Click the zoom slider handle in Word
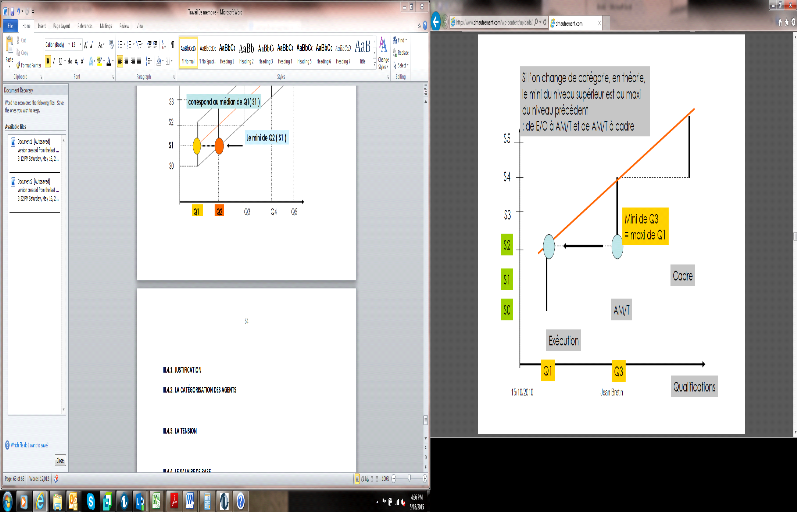The width and height of the screenshot is (797, 512). pyautogui.click(x=409, y=478)
